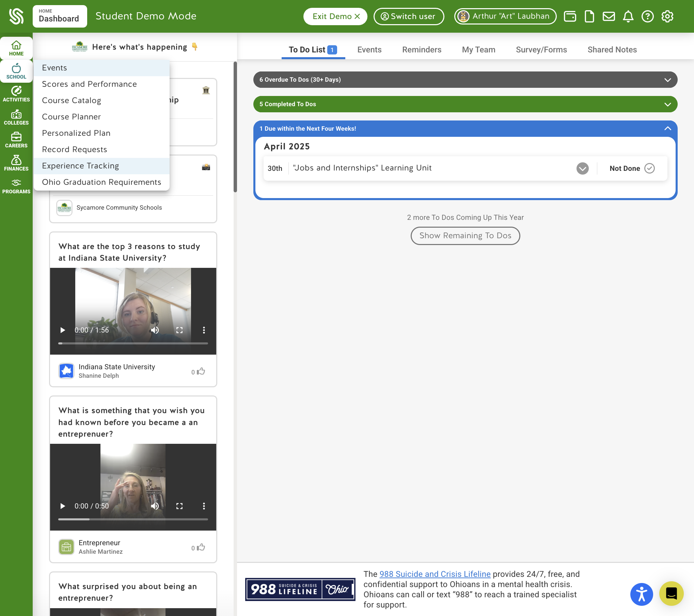694x616 pixels.
Task: Click Exit Demo button
Action: pyautogui.click(x=335, y=16)
